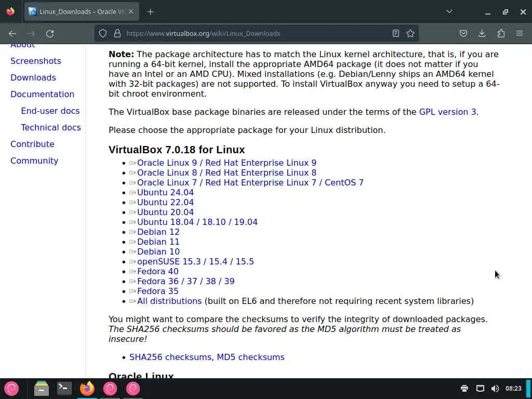Viewport: 532px width, 399px height.
Task: Click the 08:23 clock in the tray
Action: coord(513,389)
